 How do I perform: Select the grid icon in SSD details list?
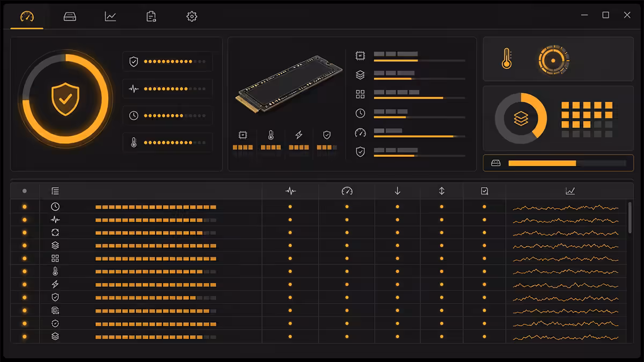(360, 94)
